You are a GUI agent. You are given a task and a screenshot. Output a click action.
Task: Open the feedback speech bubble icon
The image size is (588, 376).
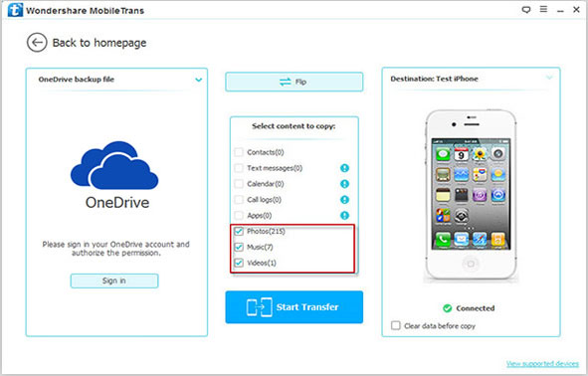point(526,10)
